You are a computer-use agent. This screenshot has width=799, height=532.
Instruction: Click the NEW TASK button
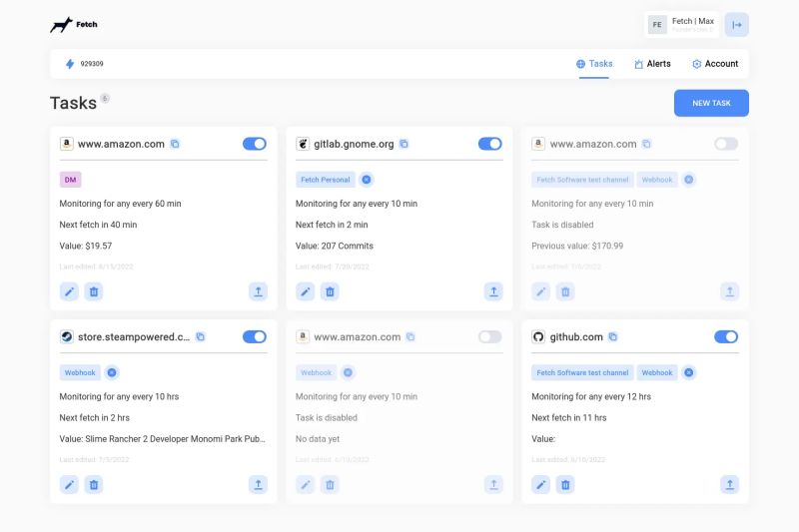pyautogui.click(x=711, y=103)
